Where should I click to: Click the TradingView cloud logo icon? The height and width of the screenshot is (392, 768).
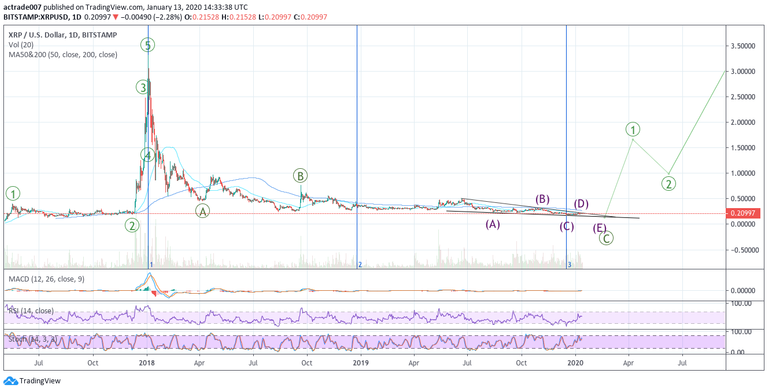pos(9,381)
